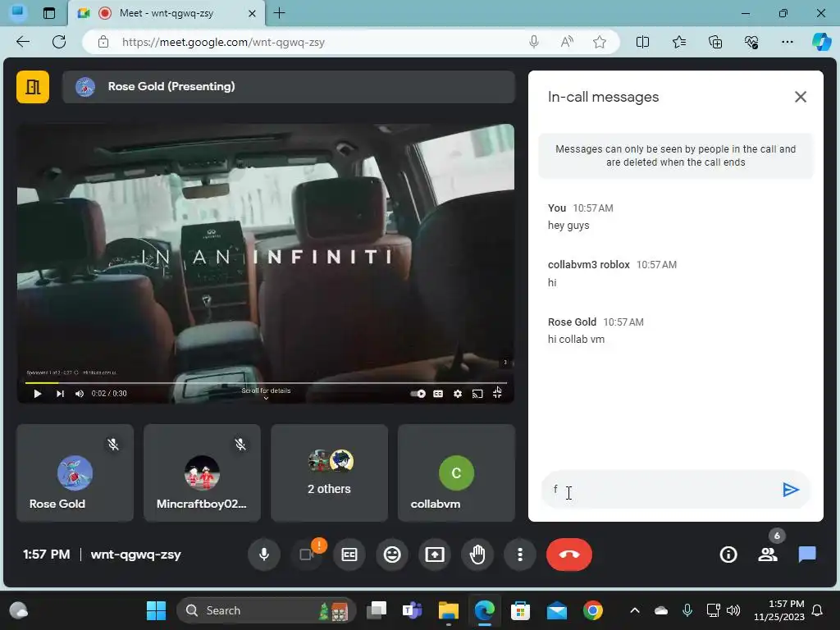Screen dimensions: 840x630
Task: Open the video player settings gear
Action: 458,394
